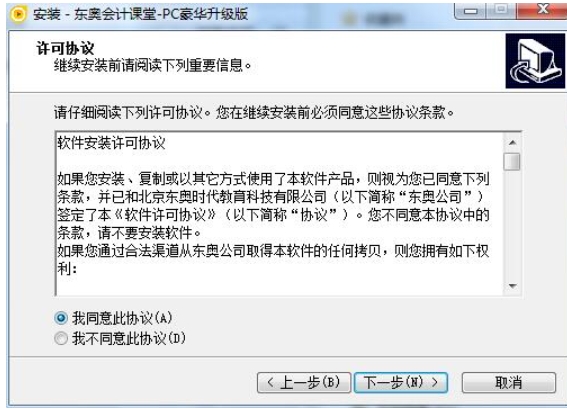This screenshot has height=409, width=567.
Task: Close the installer window
Action: (x=542, y=10)
